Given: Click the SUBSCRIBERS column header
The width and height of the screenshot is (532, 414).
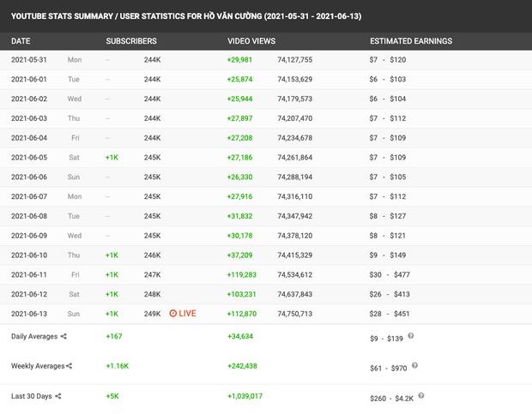Looking at the screenshot, I should point(130,41).
